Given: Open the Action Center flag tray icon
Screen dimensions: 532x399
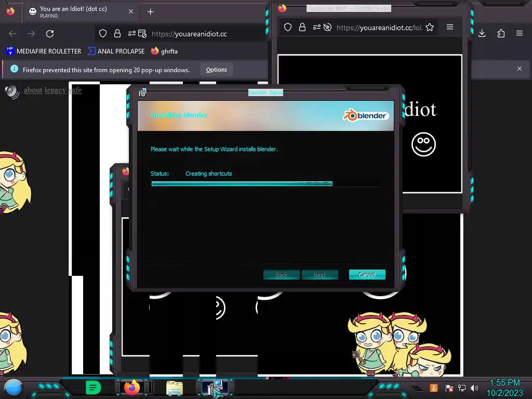Looking at the screenshot, I should [x=449, y=388].
